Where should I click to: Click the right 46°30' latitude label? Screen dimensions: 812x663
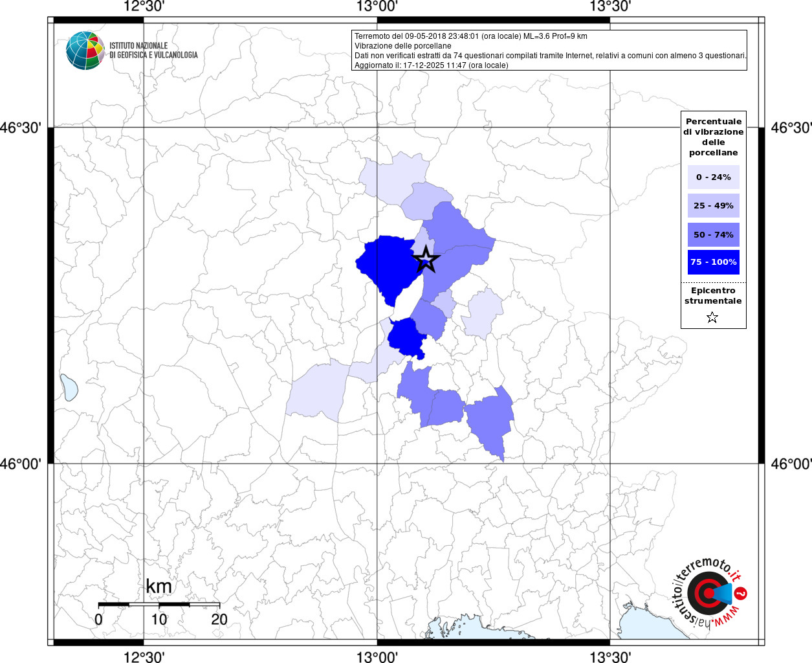(x=791, y=128)
